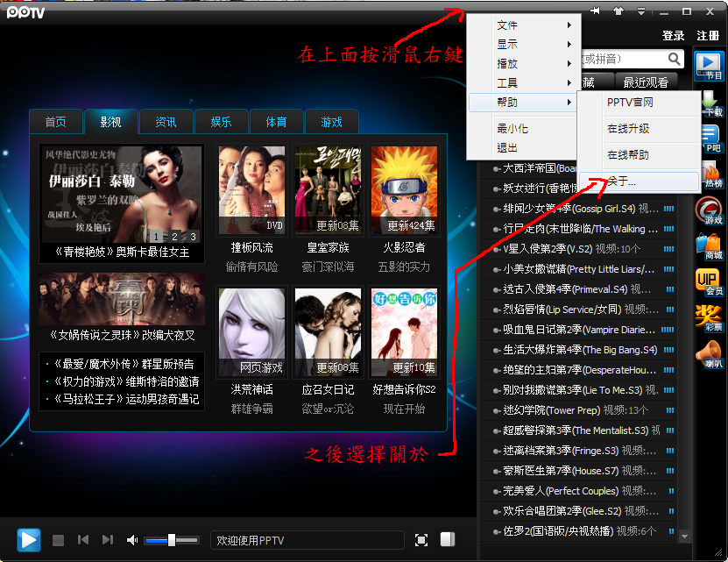Expand the 显示 submenu
Screen dimensions: 728x562
pos(525,44)
